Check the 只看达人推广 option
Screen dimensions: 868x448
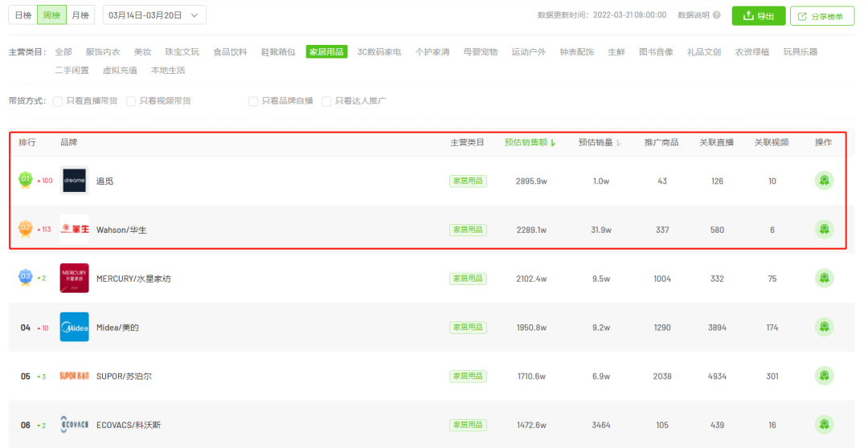[326, 101]
